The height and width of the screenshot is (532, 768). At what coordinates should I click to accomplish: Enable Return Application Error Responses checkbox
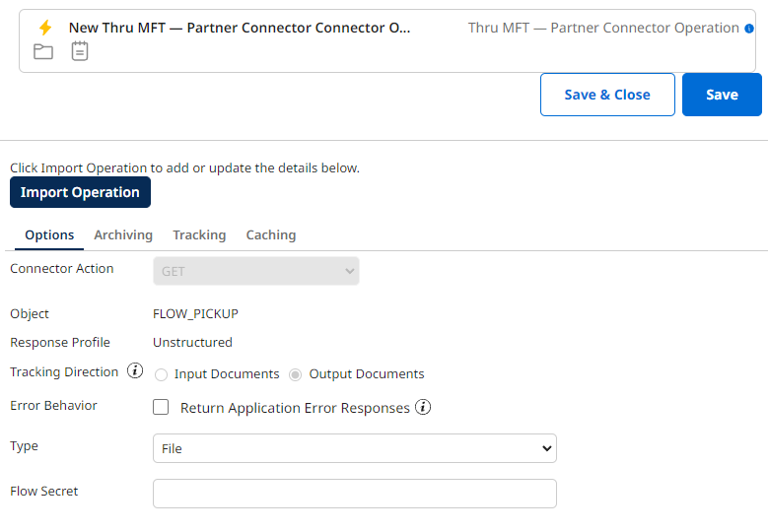click(161, 407)
